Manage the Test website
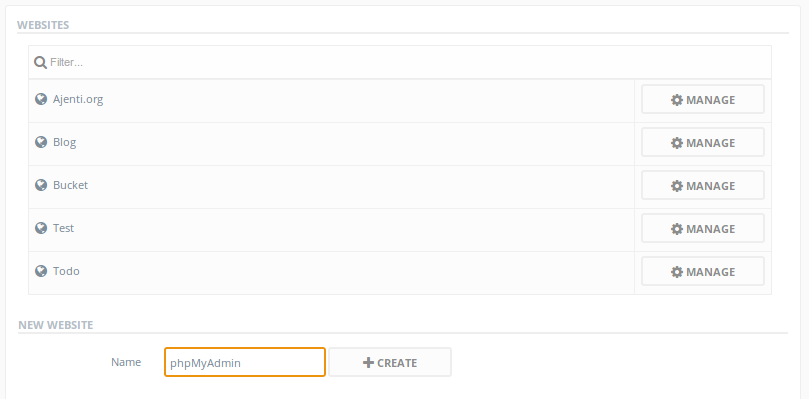 click(703, 228)
